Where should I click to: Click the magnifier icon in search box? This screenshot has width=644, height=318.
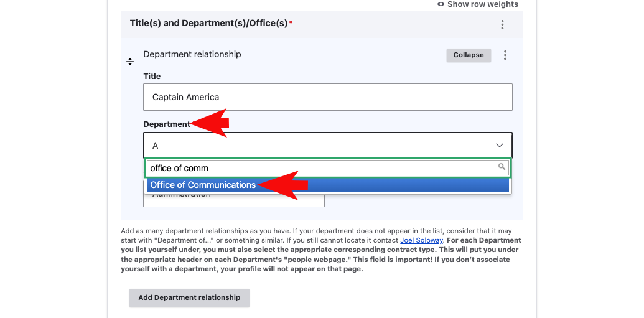tap(502, 166)
